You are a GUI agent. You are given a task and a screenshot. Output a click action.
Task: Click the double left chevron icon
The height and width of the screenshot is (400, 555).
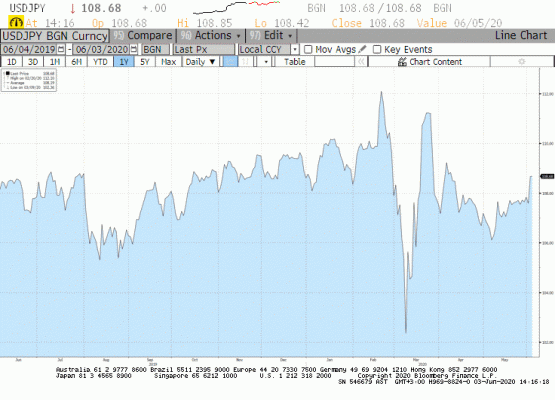[361, 62]
